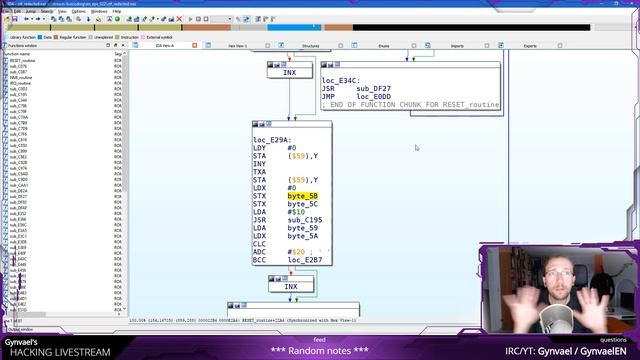640x360 pixels.
Task: Click the Structures tab icon
Action: pos(281,45)
